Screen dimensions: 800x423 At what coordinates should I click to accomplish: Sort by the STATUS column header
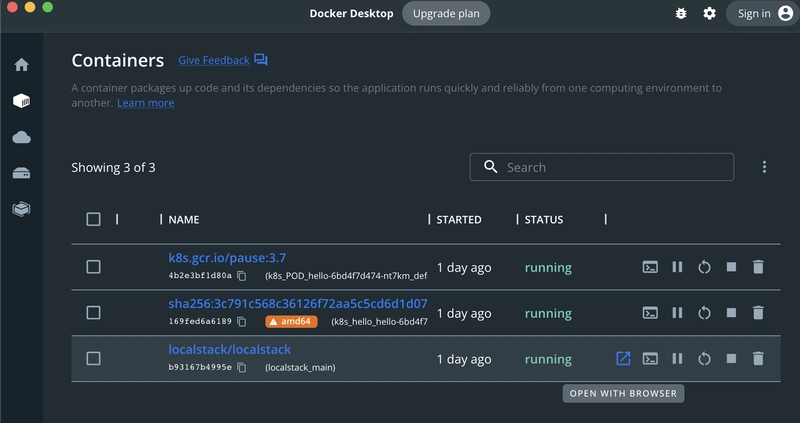coord(544,220)
